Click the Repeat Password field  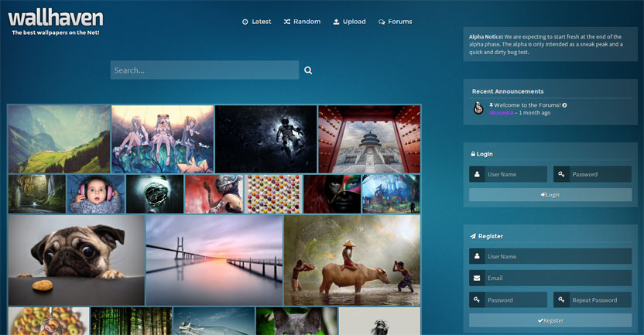click(x=600, y=300)
